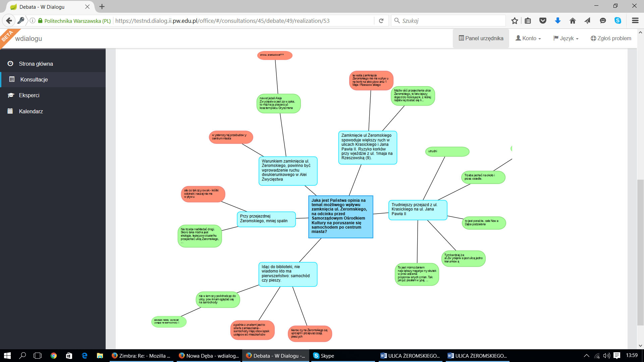
Task: Click the Zgłoś problem link
Action: (611, 38)
